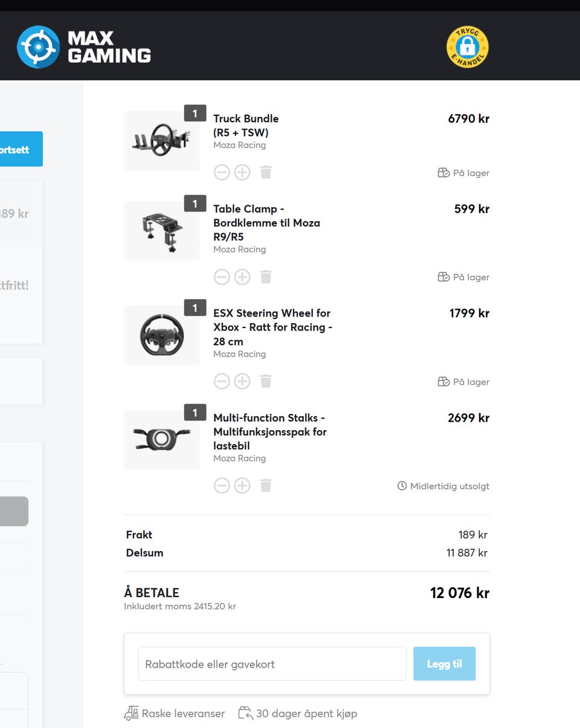
Task: Remove ESX Steering Wheel via trash icon
Action: pyautogui.click(x=266, y=381)
